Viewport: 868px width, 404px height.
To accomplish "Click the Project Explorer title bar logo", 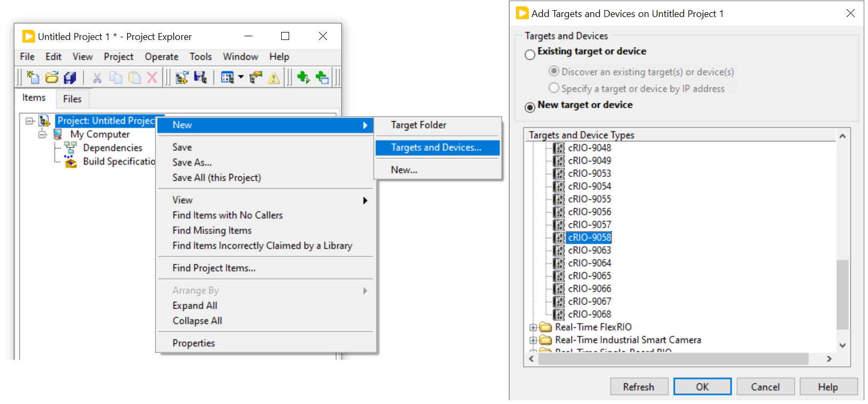I will click(28, 36).
